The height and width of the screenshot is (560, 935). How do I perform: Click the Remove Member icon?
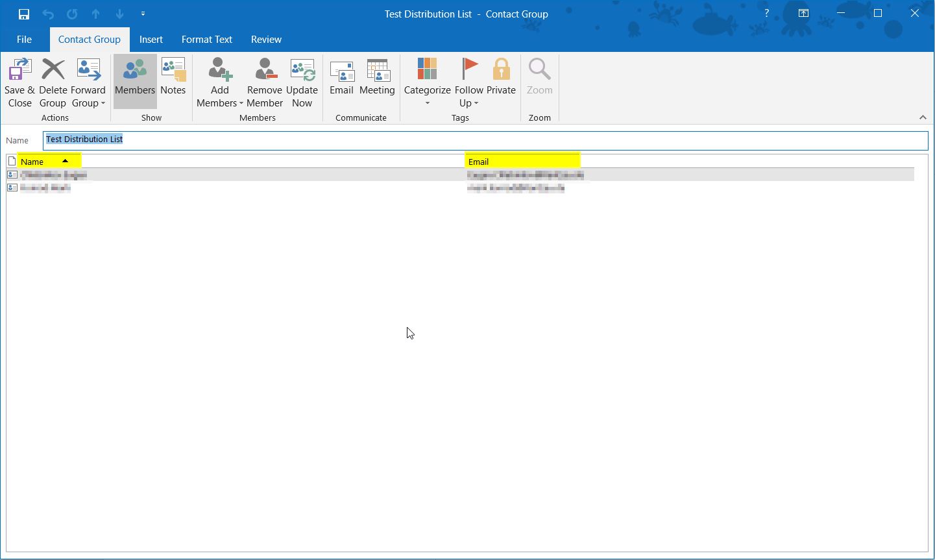[x=265, y=81]
